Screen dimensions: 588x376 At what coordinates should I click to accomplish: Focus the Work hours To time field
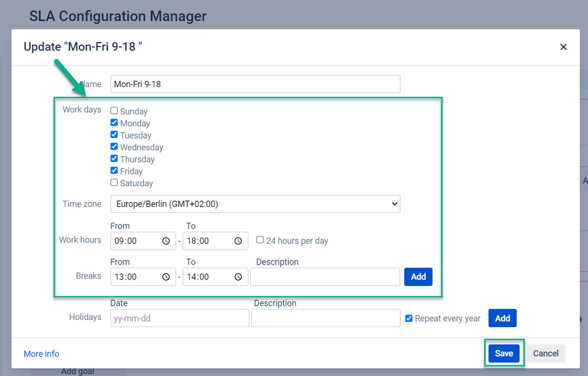coord(215,241)
